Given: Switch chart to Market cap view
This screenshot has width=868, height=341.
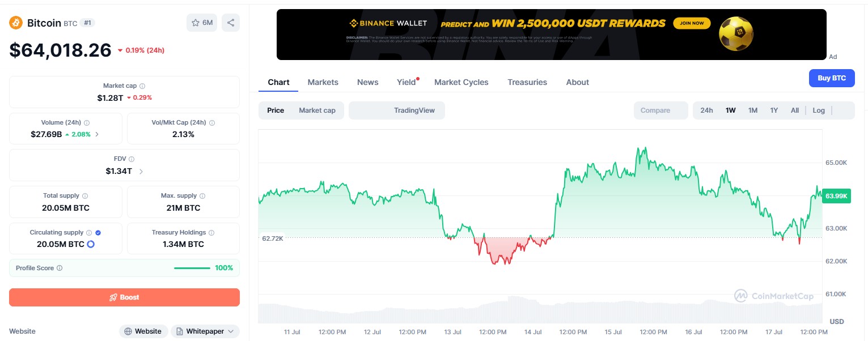Looking at the screenshot, I should 317,110.
